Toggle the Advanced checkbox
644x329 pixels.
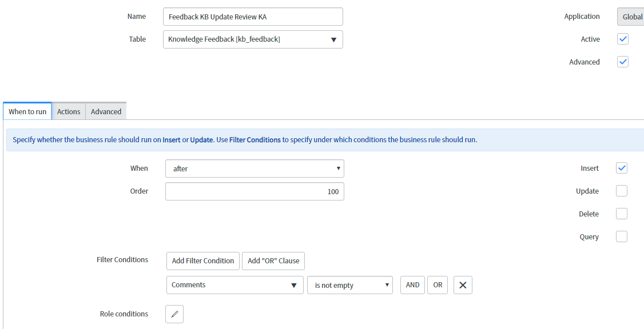[623, 62]
